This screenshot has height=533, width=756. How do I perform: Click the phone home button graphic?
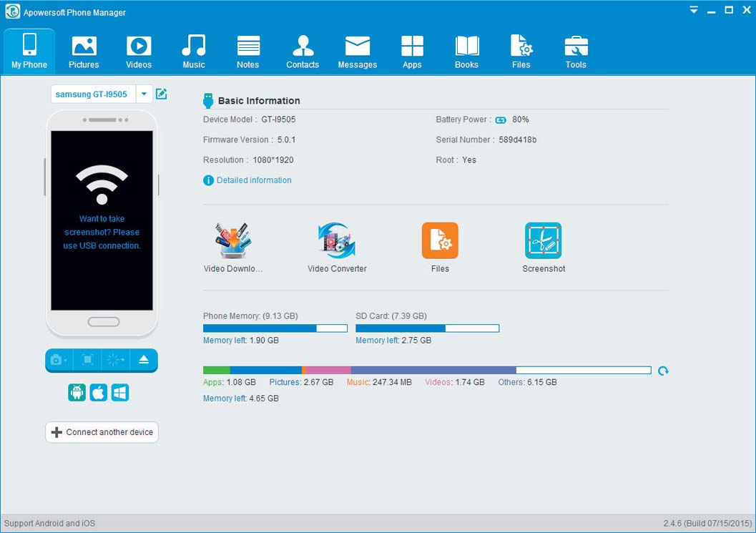pos(104,322)
